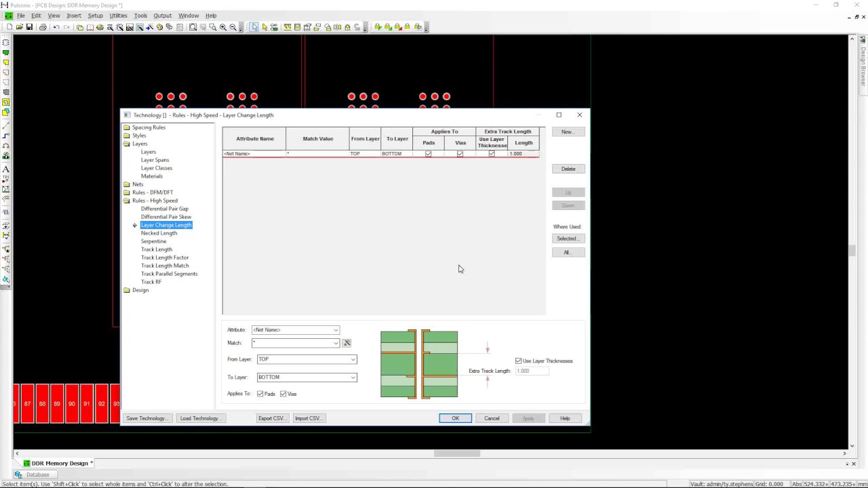The height and width of the screenshot is (488, 868).
Task: Collapse the Layers folder in tree
Action: tap(126, 144)
